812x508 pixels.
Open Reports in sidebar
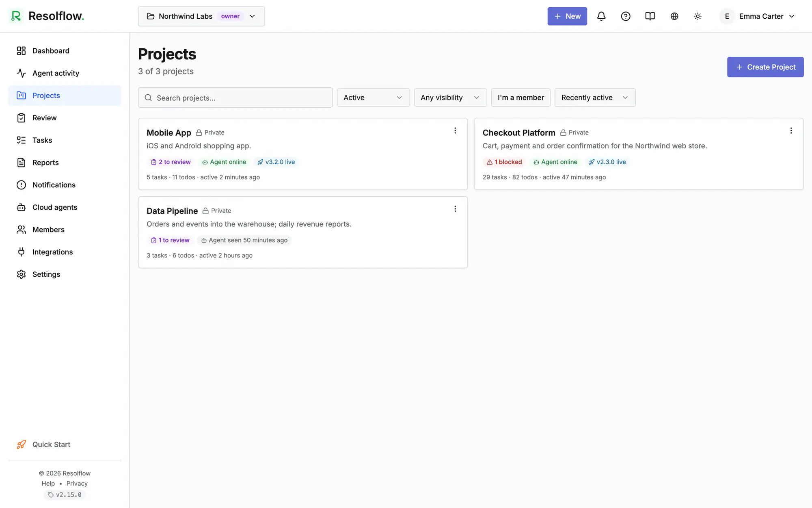(x=65, y=163)
